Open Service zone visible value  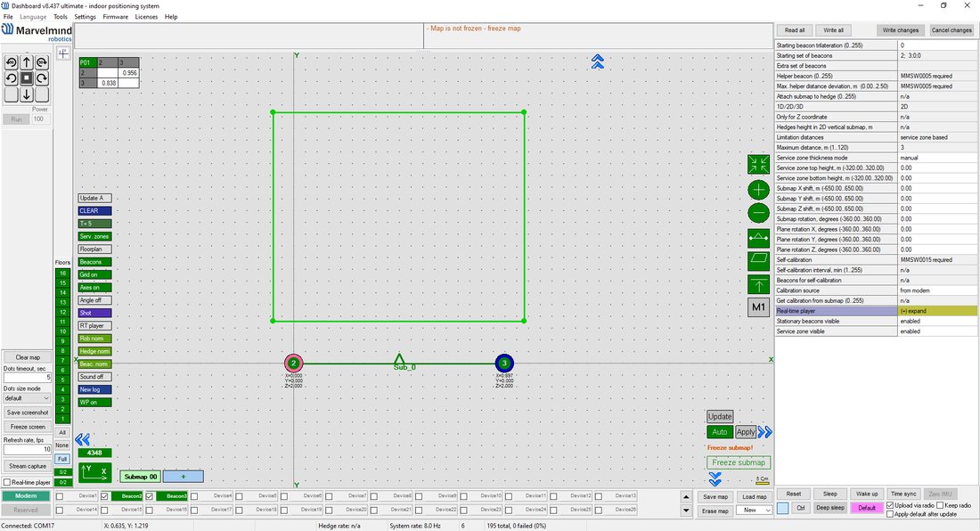(x=937, y=331)
